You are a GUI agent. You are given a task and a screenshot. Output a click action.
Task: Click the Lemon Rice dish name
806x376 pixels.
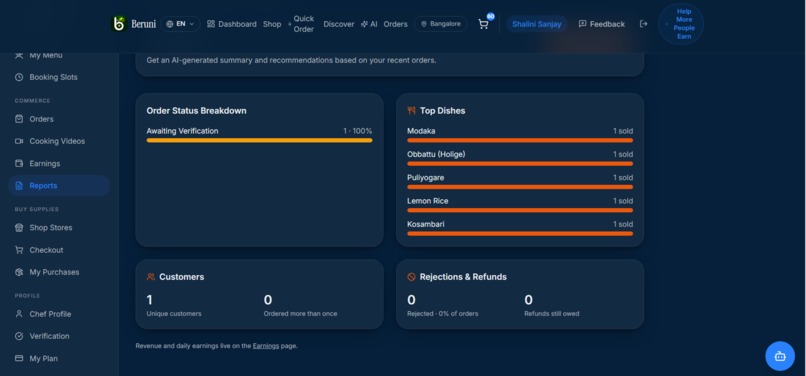[428, 201]
